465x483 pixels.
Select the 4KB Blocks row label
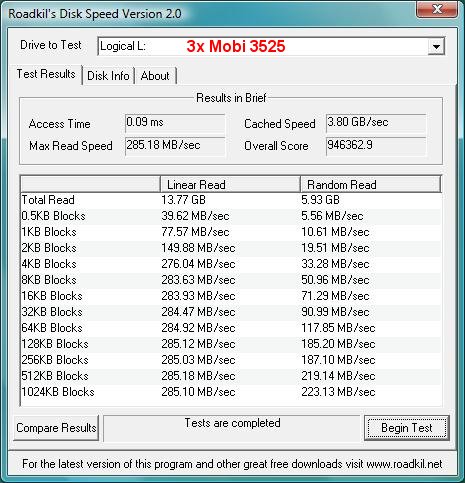[x=49, y=264]
